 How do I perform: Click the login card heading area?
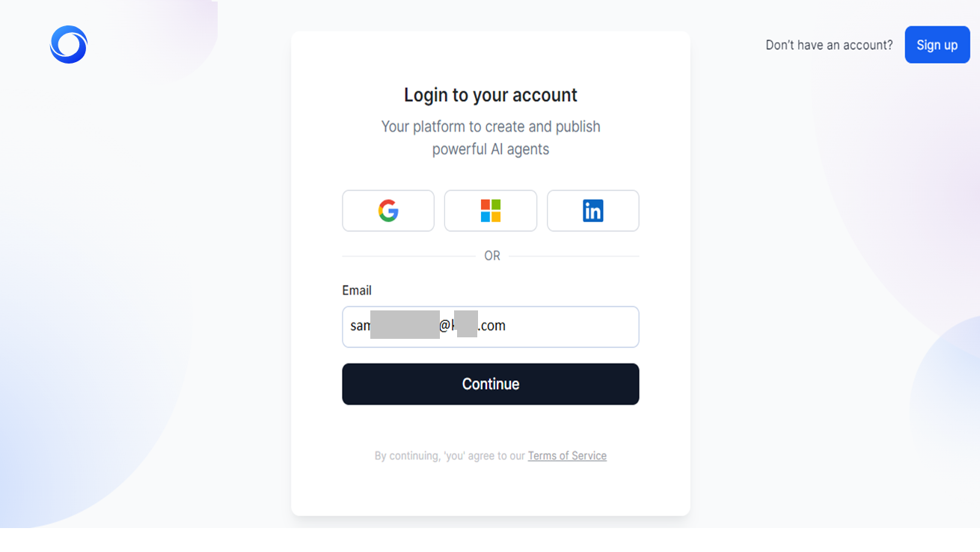pyautogui.click(x=490, y=95)
